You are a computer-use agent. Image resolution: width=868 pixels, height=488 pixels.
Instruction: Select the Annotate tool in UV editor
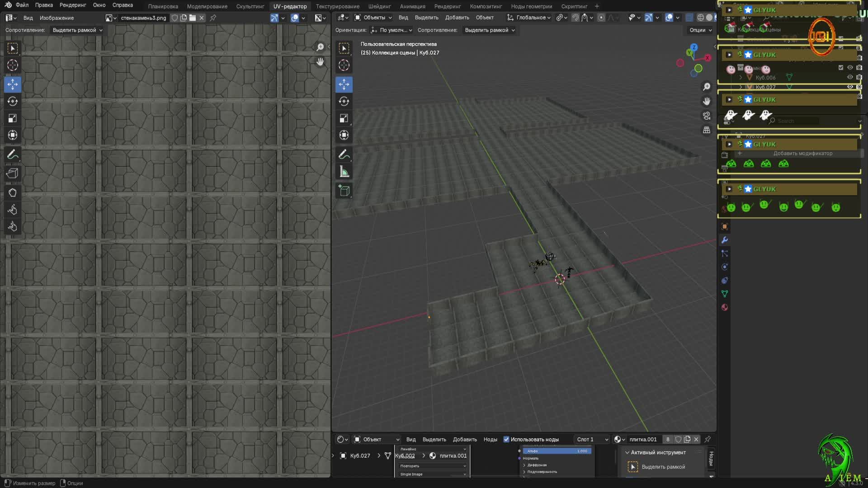[x=12, y=155]
